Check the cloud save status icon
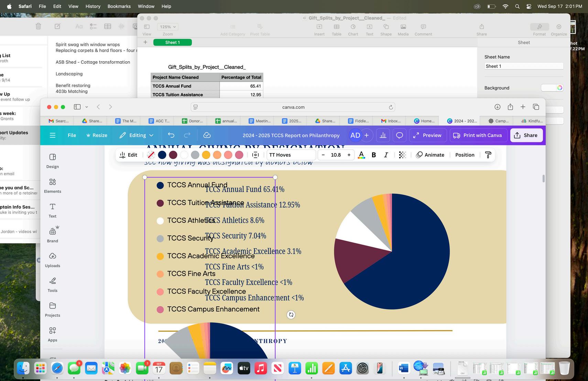The width and height of the screenshot is (588, 381). (x=207, y=135)
